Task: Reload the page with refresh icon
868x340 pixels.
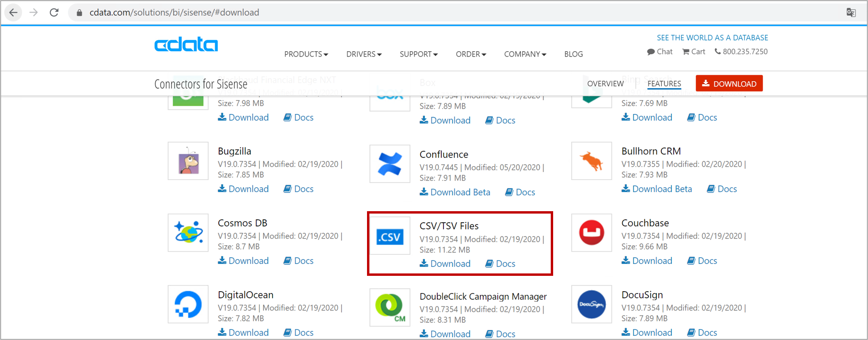Action: [x=54, y=12]
